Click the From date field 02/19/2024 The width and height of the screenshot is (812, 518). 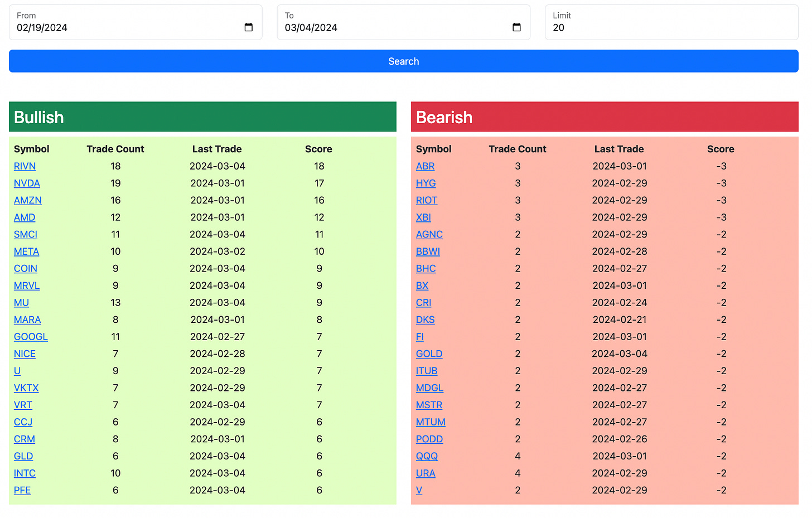pos(136,22)
